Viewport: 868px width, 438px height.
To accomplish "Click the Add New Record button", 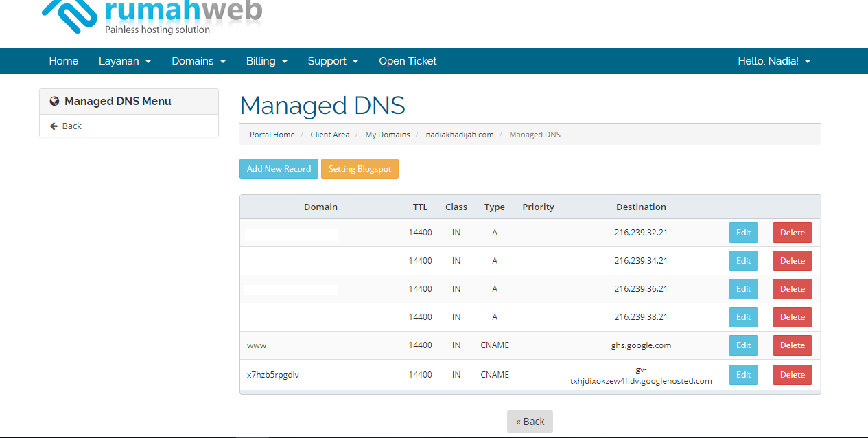I will [279, 169].
